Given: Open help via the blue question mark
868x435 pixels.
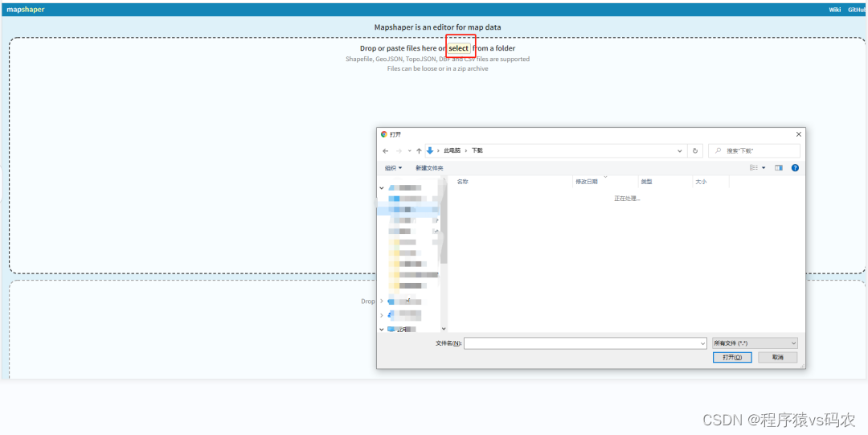Looking at the screenshot, I should 795,168.
